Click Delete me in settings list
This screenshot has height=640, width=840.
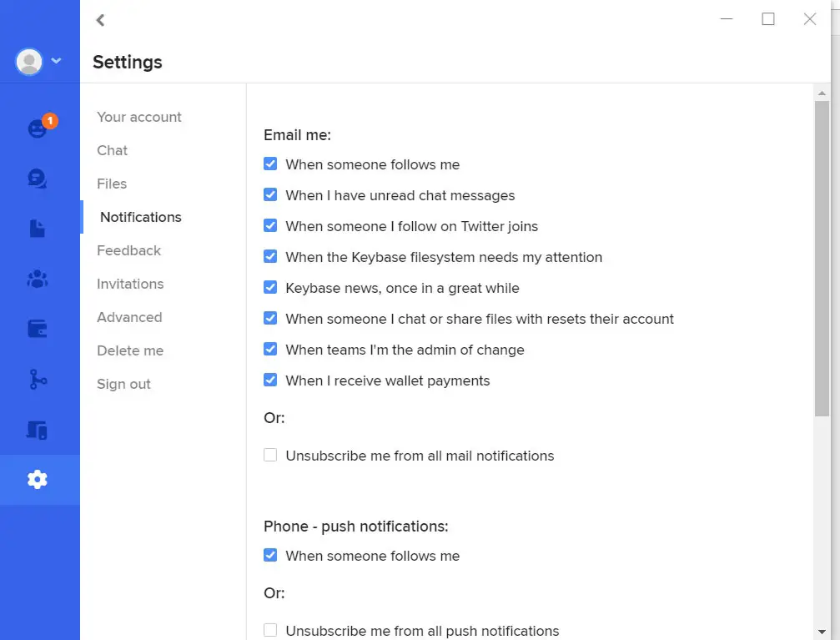(130, 350)
